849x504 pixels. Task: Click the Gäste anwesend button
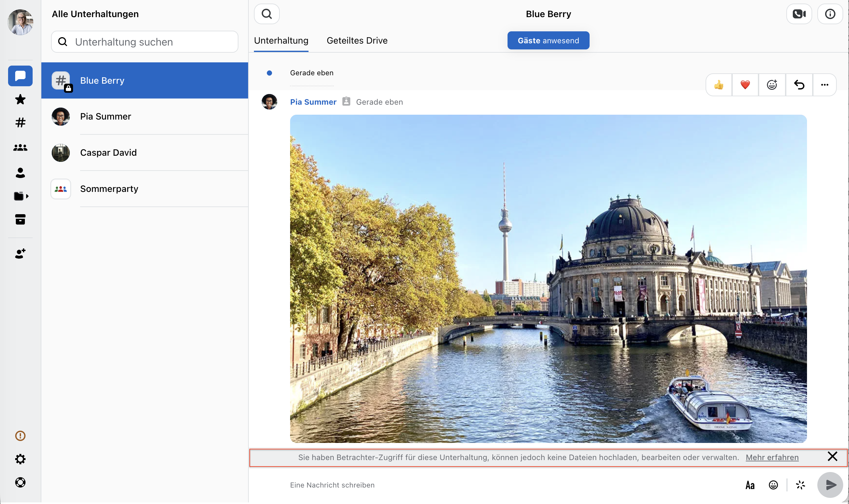point(549,40)
